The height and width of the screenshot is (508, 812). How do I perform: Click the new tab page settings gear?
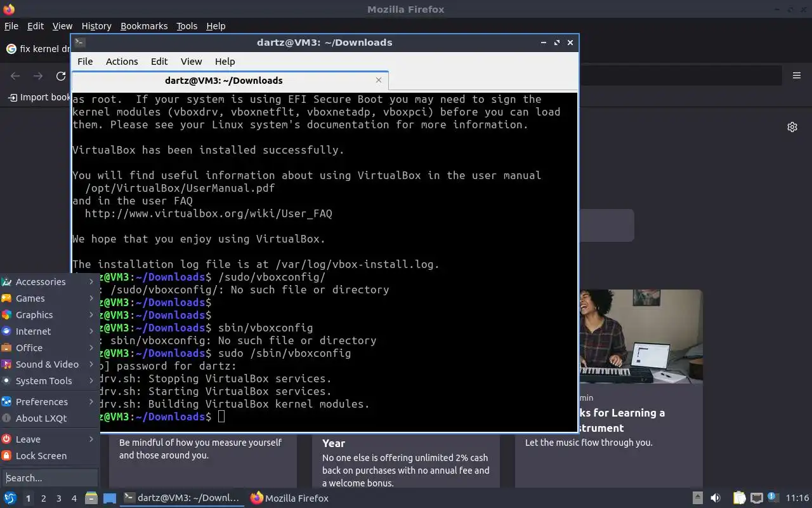click(x=792, y=127)
